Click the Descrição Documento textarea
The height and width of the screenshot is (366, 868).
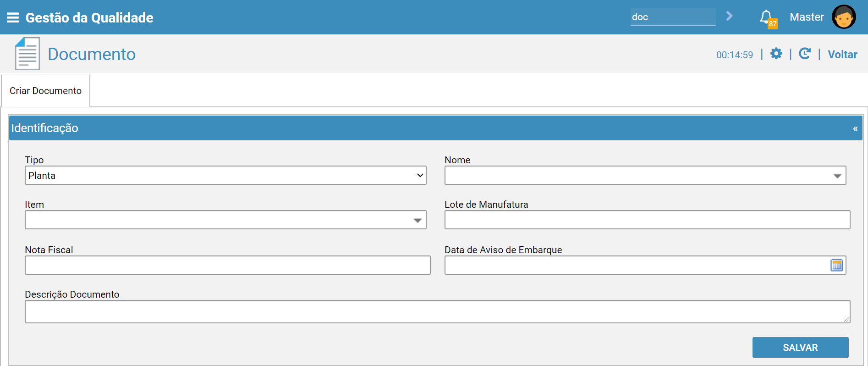click(437, 312)
